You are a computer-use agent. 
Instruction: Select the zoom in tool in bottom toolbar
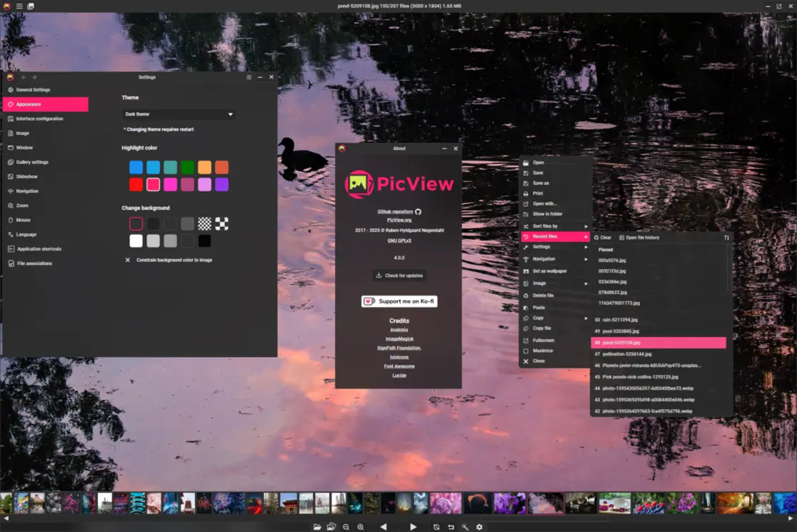[x=361, y=526]
